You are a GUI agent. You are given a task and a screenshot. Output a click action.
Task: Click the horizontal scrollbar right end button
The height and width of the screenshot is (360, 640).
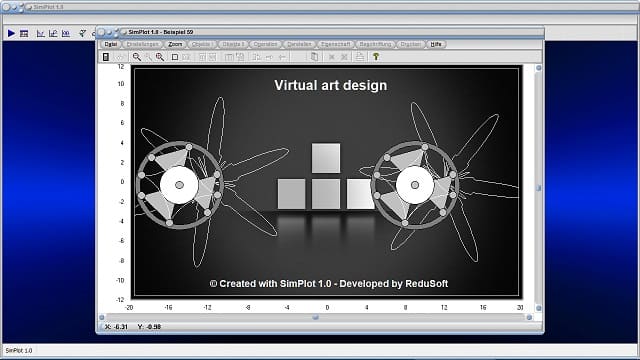tap(529, 317)
